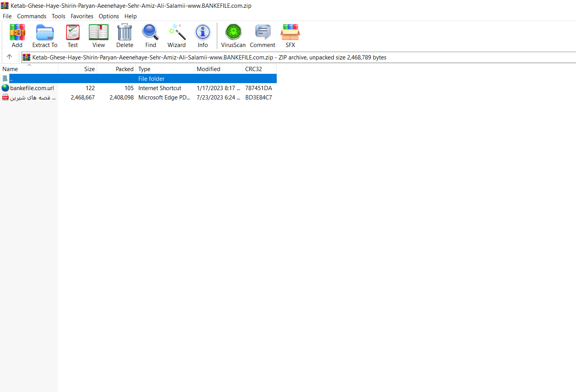Click the View book icon

click(x=99, y=32)
